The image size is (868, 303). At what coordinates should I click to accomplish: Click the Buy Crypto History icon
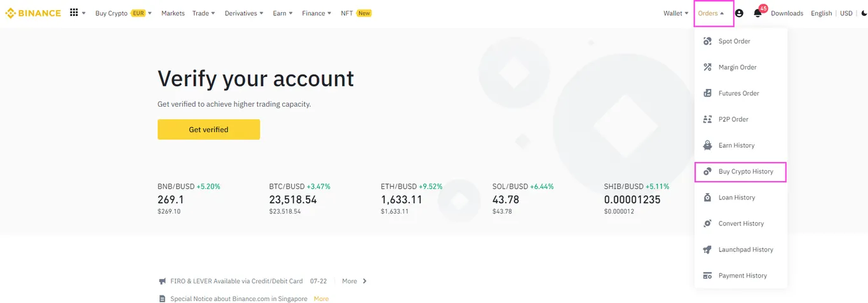pos(707,172)
